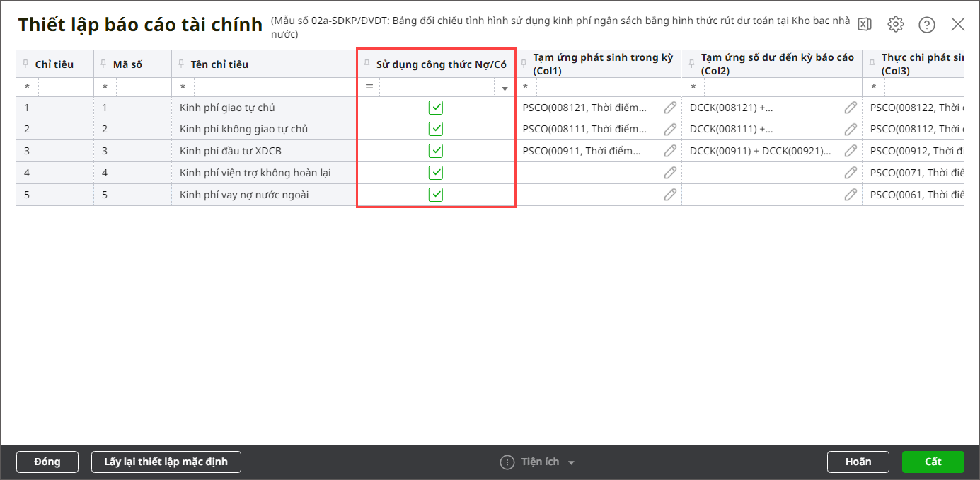The image size is (980, 480).
Task: Select the Kinh phí vay nợ nước ngoài cell
Action: [264, 194]
